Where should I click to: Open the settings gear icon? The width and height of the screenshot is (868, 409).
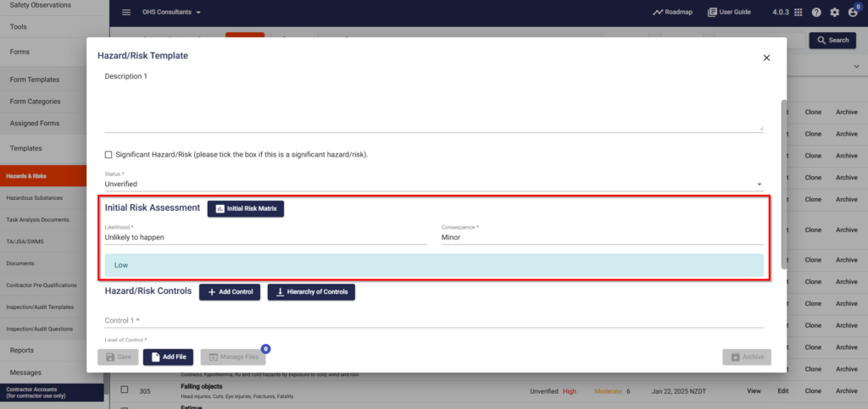(834, 12)
